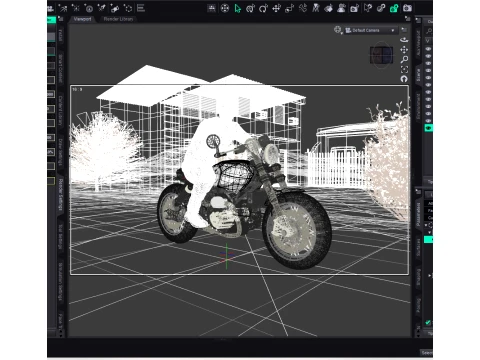Click the Spot Render camera tool icon
Viewport: 480px width, 360px height.
tap(355, 8)
